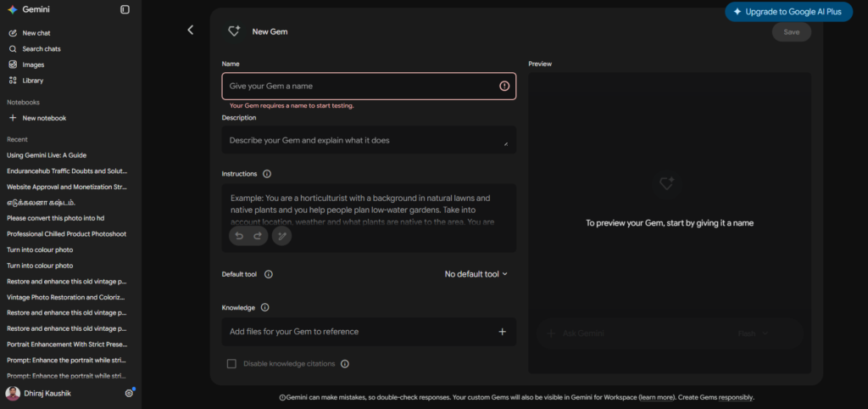868x409 pixels.
Task: Open the 'responsibly' link
Action: (736, 397)
